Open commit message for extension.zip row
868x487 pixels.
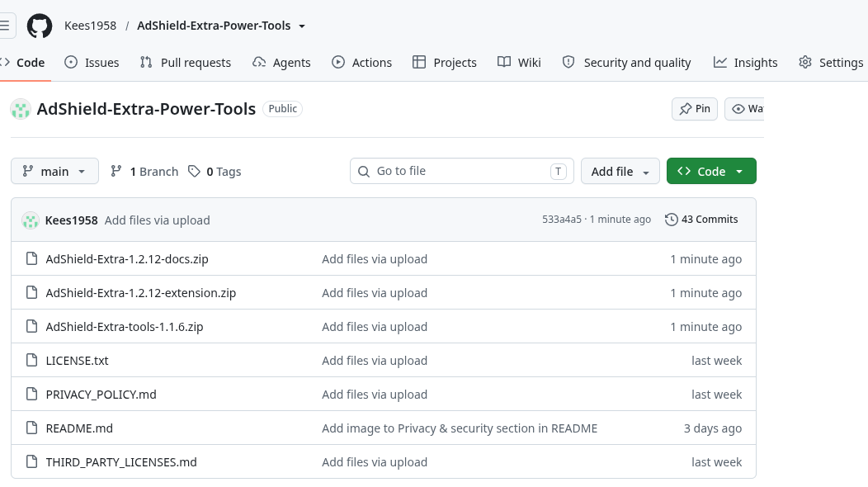click(375, 293)
